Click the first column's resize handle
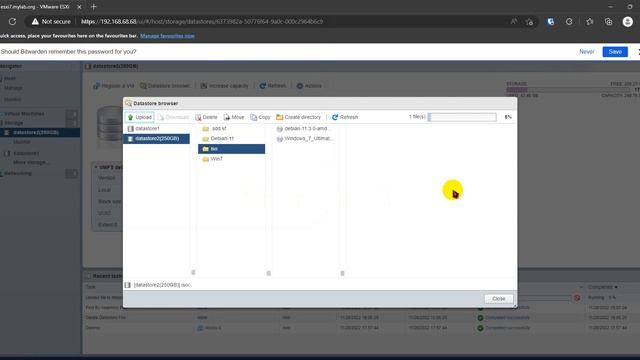Screen dimensions: 640x360 [193, 273]
